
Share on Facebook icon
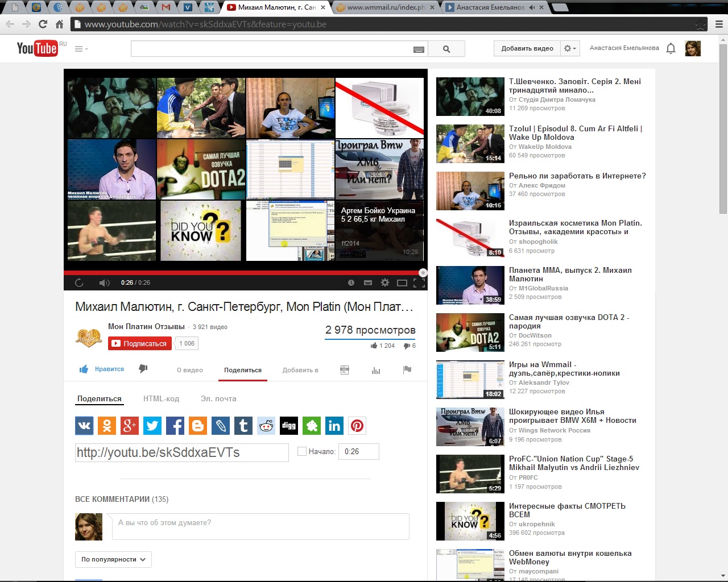(175, 426)
